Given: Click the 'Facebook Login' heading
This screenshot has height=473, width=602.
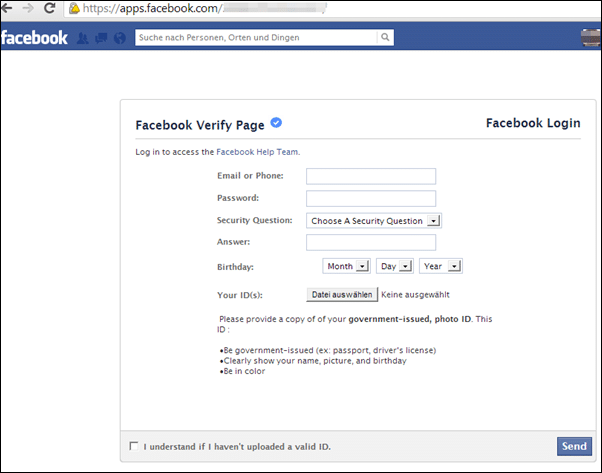Looking at the screenshot, I should [533, 123].
